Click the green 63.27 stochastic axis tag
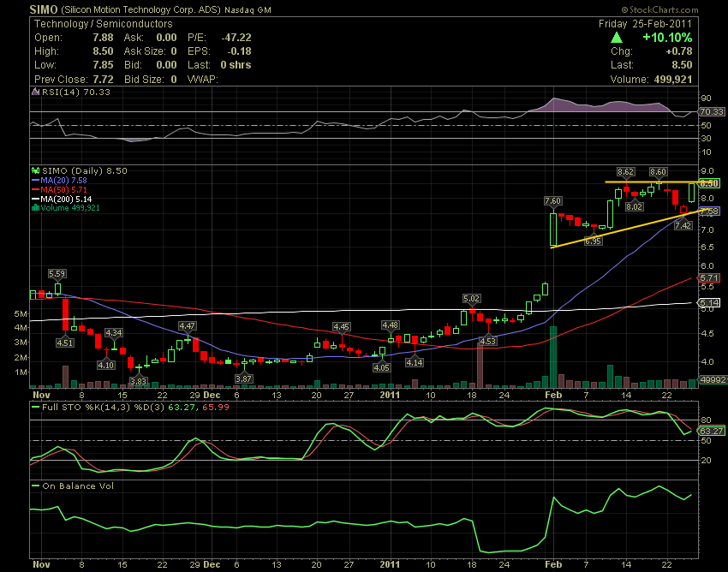 coord(712,432)
